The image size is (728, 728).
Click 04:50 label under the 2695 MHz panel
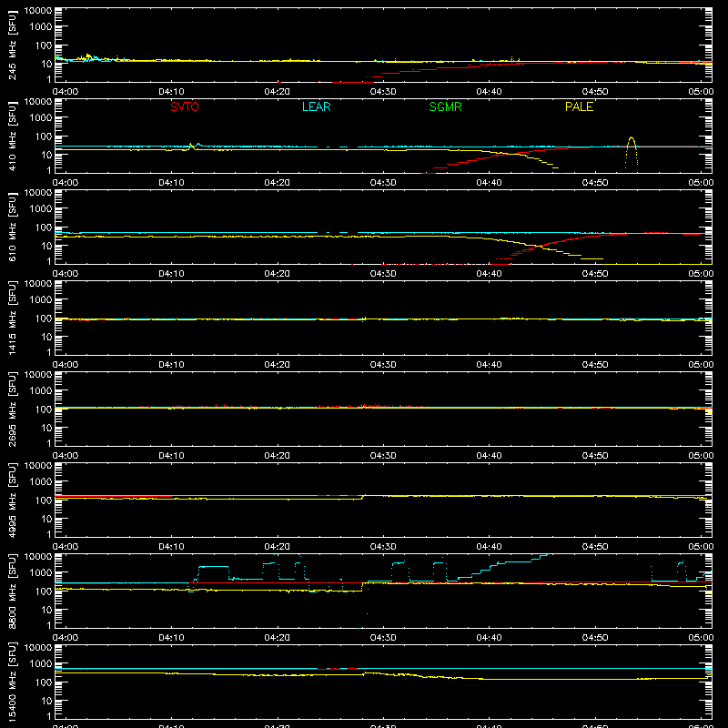595,456
